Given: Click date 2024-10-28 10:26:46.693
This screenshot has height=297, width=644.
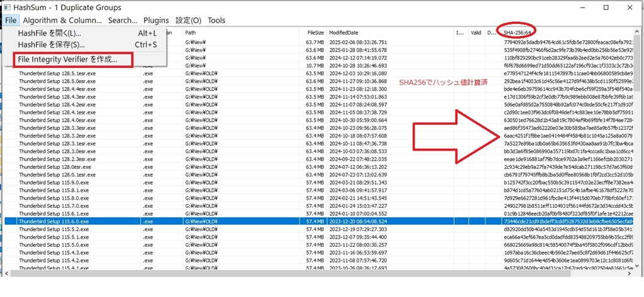Looking at the screenshot, I should (x=358, y=66).
